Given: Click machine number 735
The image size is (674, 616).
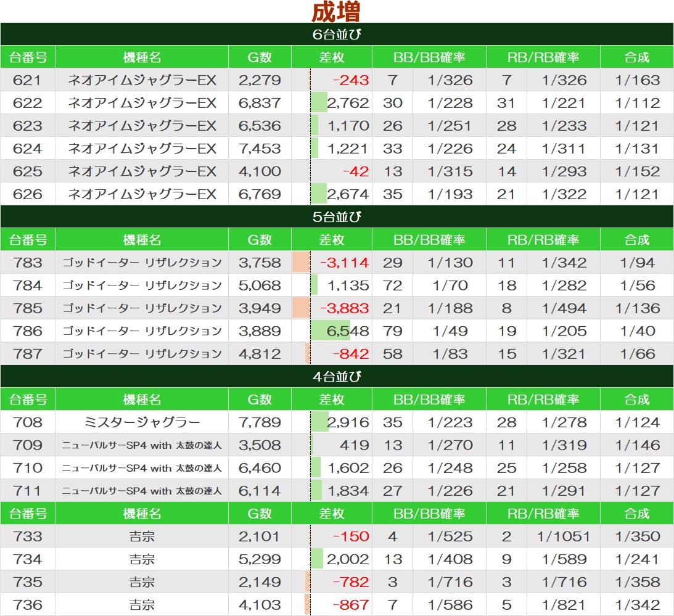Looking at the screenshot, I should pos(28,581).
